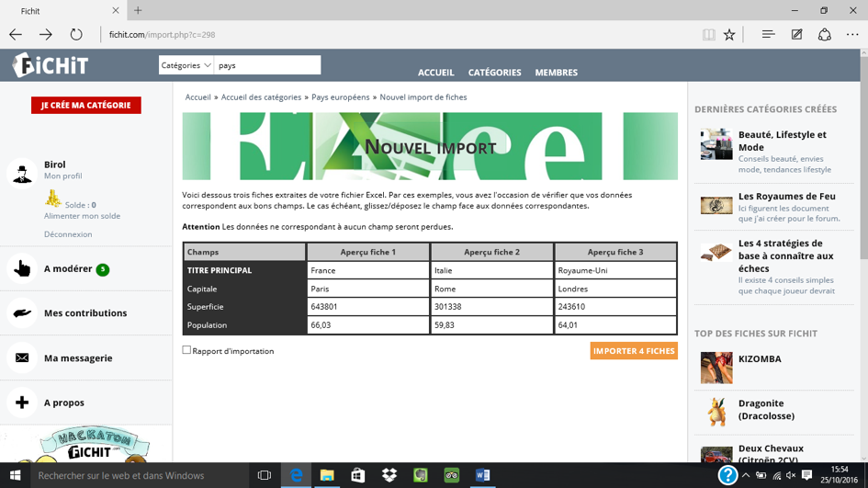Open the Catégories search dropdown
The height and width of the screenshot is (488, 868).
[x=186, y=65]
